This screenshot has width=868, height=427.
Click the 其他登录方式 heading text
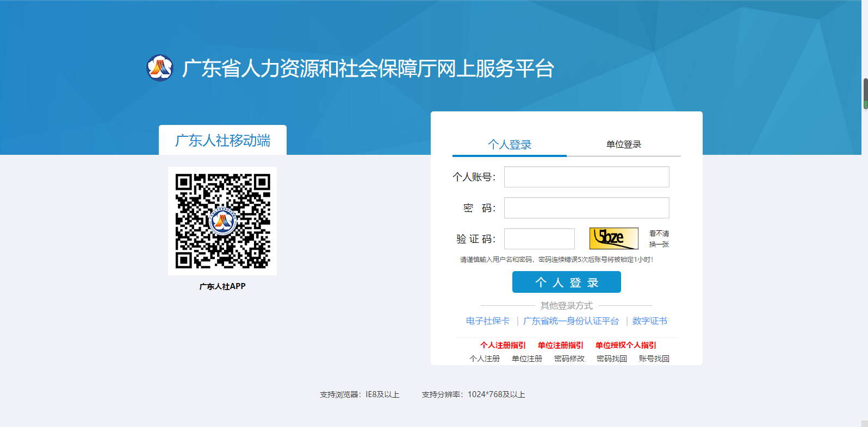(567, 306)
